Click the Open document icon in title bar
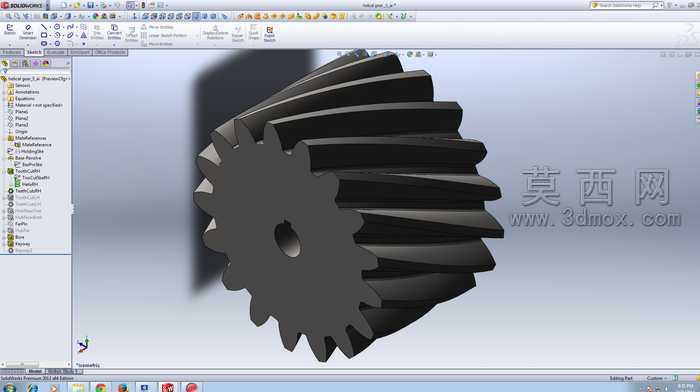This screenshot has width=700, height=392. click(77, 5)
